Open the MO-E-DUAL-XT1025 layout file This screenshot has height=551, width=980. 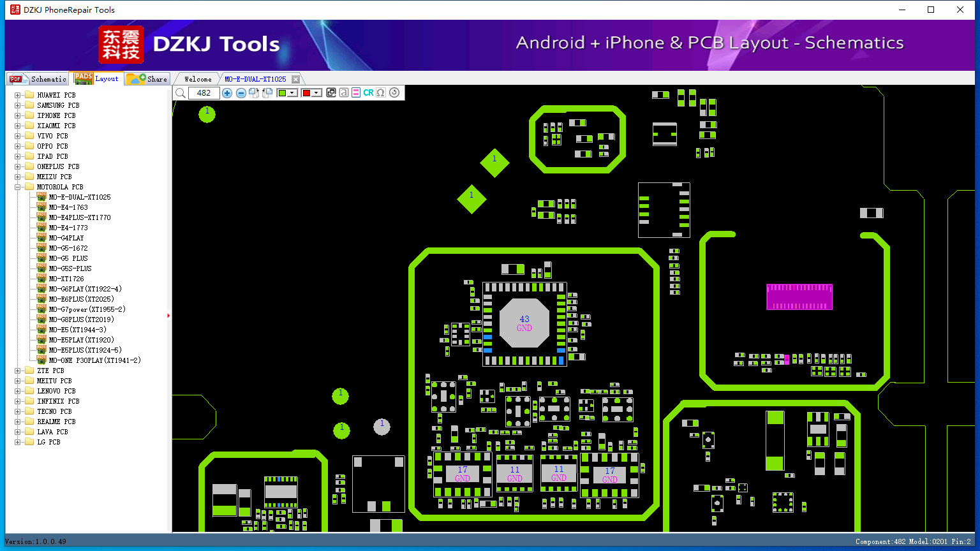tap(80, 197)
